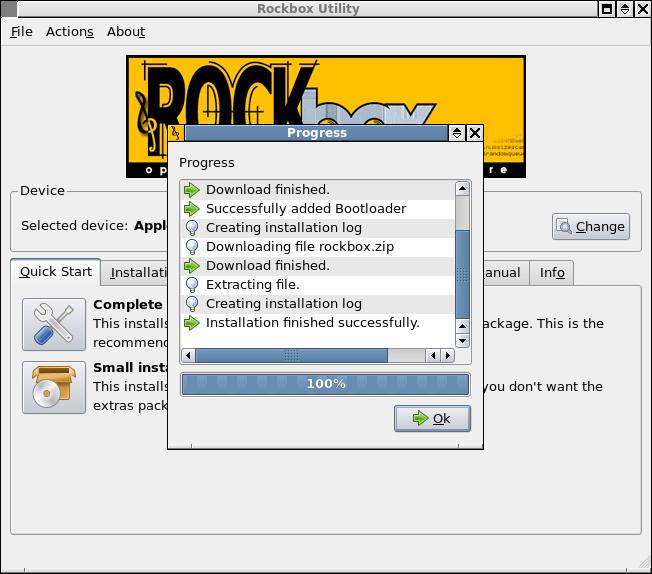Click the Small Installation package icon
Screen dimensions: 652x574
[54, 387]
